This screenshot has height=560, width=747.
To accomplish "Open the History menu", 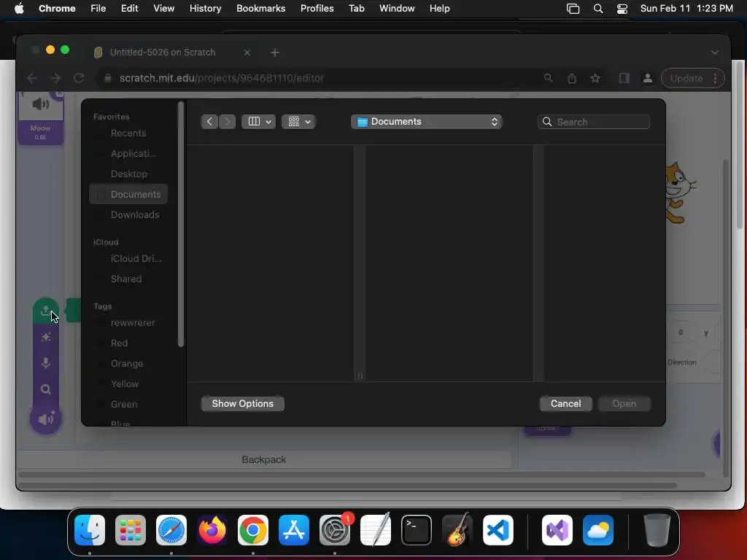I will click(205, 9).
